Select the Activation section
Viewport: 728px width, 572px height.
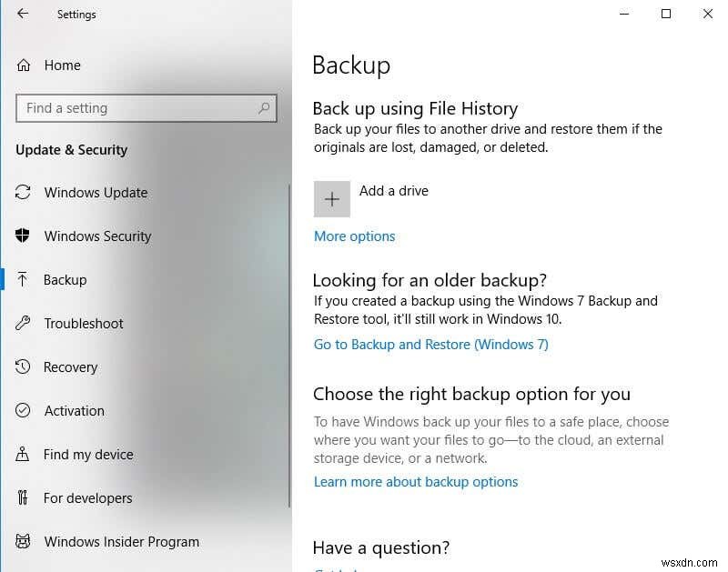click(74, 410)
